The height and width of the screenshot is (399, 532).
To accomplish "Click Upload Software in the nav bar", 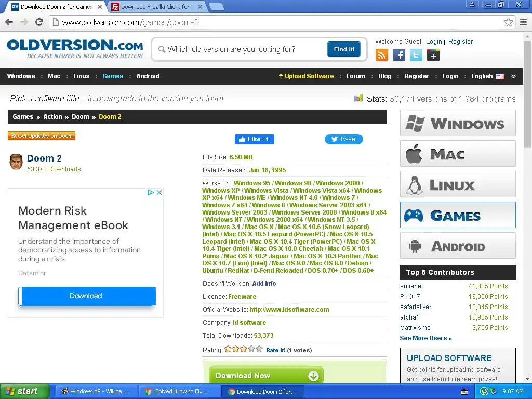I will [306, 76].
